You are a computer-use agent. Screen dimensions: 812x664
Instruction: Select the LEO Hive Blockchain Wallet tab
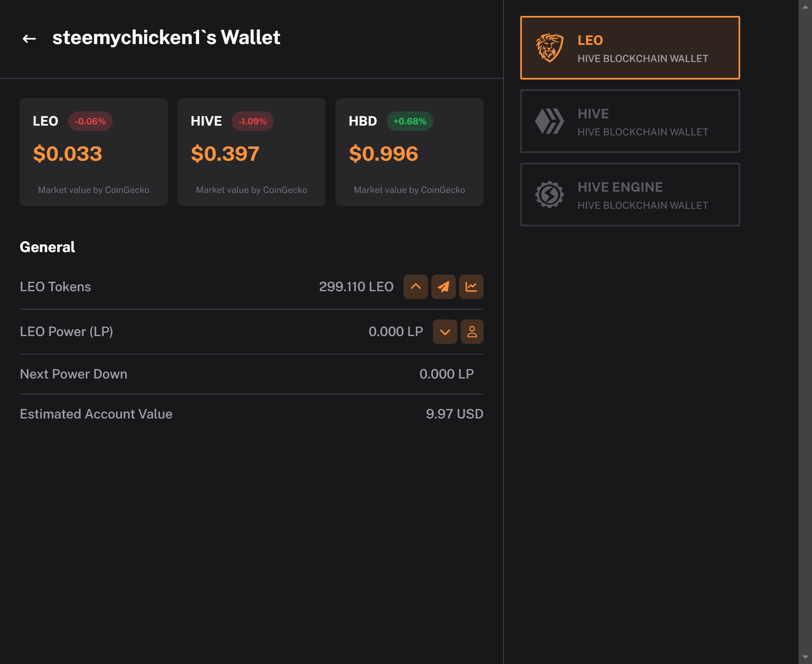click(x=630, y=48)
